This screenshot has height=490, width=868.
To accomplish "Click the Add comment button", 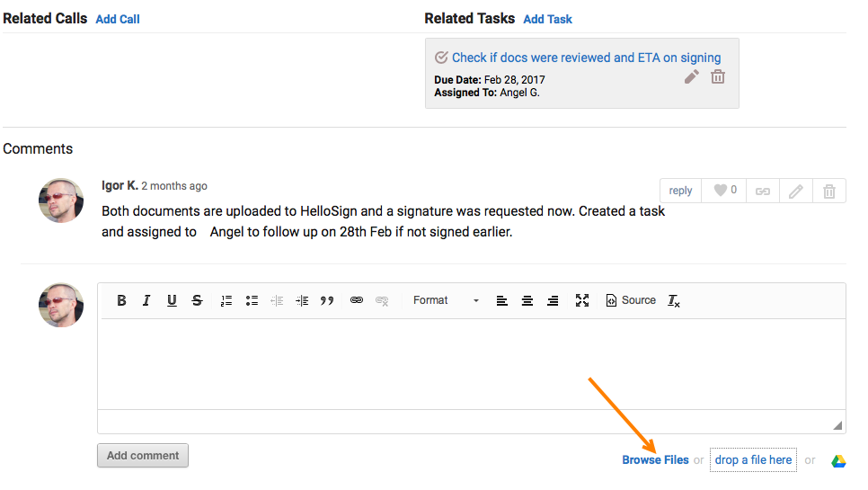I will point(143,455).
